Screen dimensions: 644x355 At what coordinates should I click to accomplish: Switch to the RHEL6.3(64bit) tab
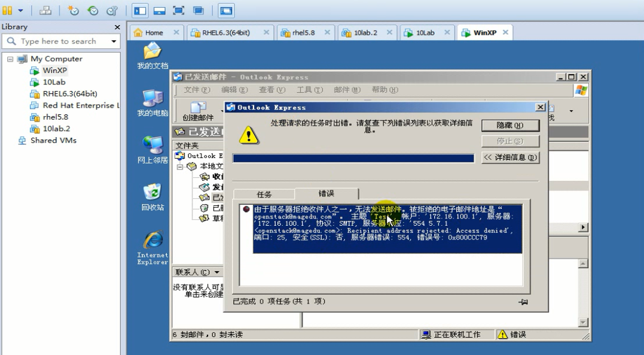tap(226, 32)
